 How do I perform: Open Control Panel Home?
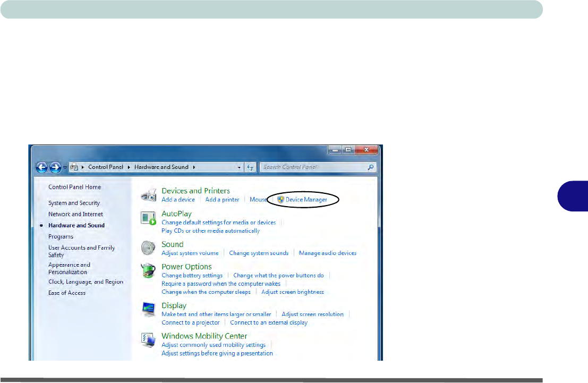click(74, 187)
